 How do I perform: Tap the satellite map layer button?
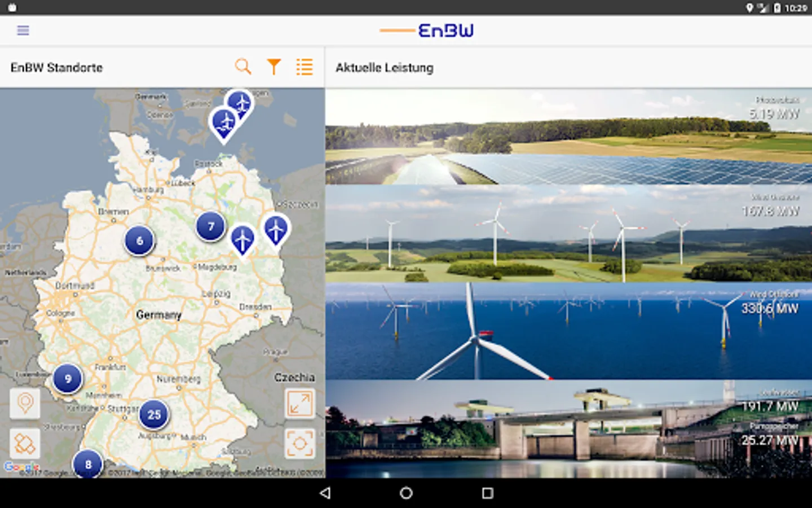pyautogui.click(x=25, y=444)
